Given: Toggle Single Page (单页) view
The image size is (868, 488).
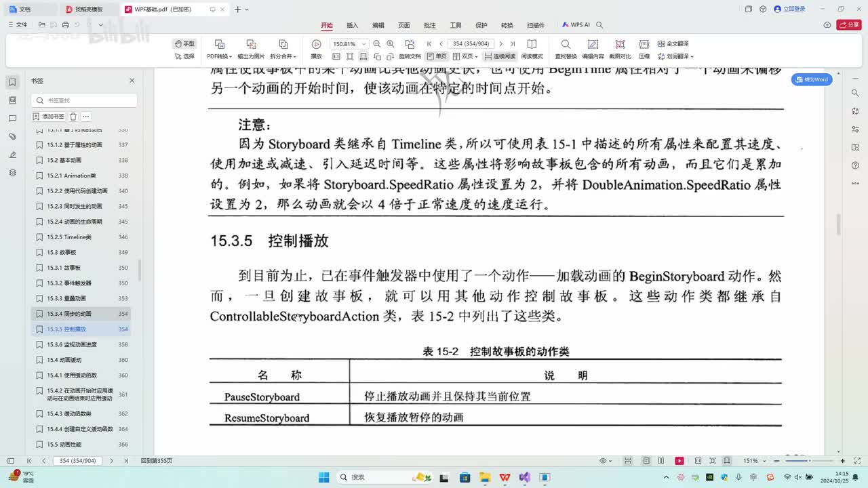Looking at the screenshot, I should pyautogui.click(x=437, y=56).
